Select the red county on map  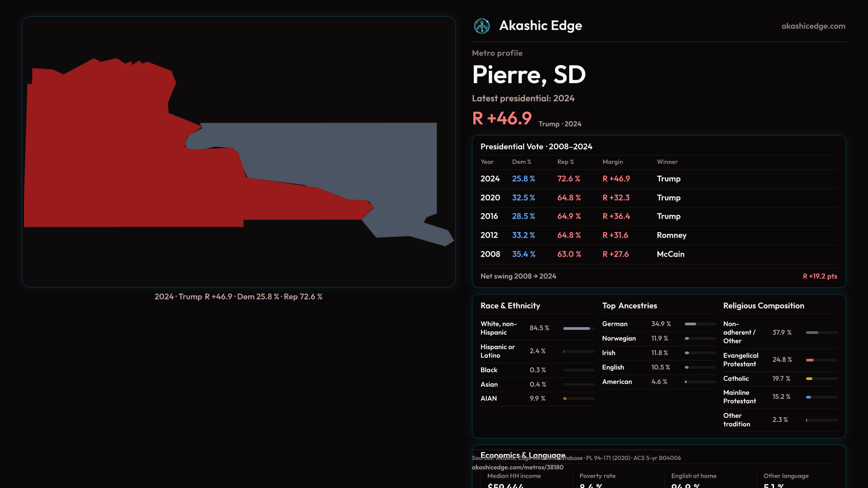[113, 158]
